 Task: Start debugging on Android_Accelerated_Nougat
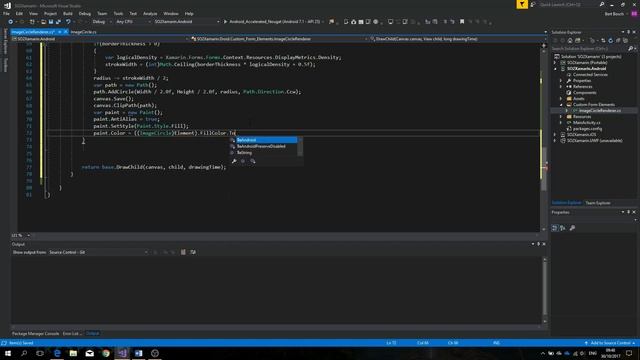click(272, 22)
